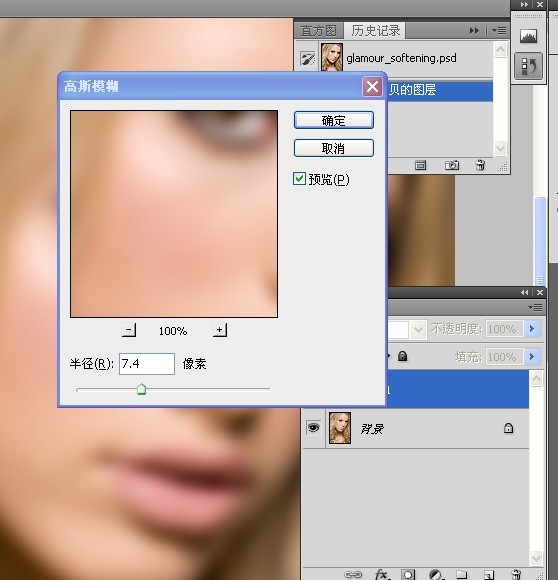
Task: Create new snapshot with camera icon
Action: (452, 165)
